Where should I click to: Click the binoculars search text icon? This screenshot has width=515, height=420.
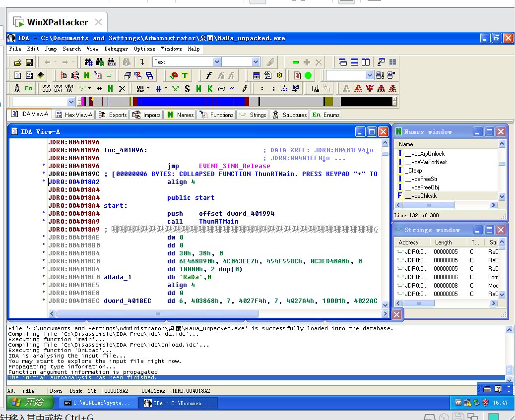[x=100, y=62]
